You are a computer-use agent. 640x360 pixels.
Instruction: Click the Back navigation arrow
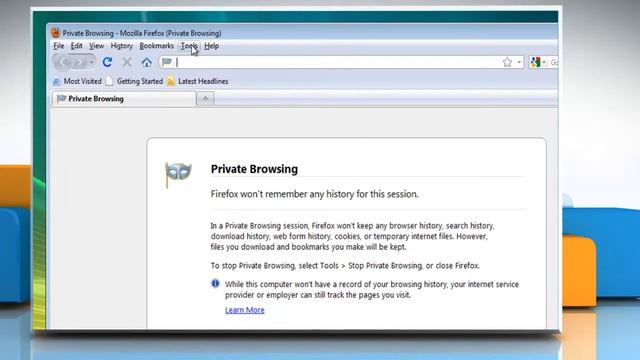tap(63, 62)
